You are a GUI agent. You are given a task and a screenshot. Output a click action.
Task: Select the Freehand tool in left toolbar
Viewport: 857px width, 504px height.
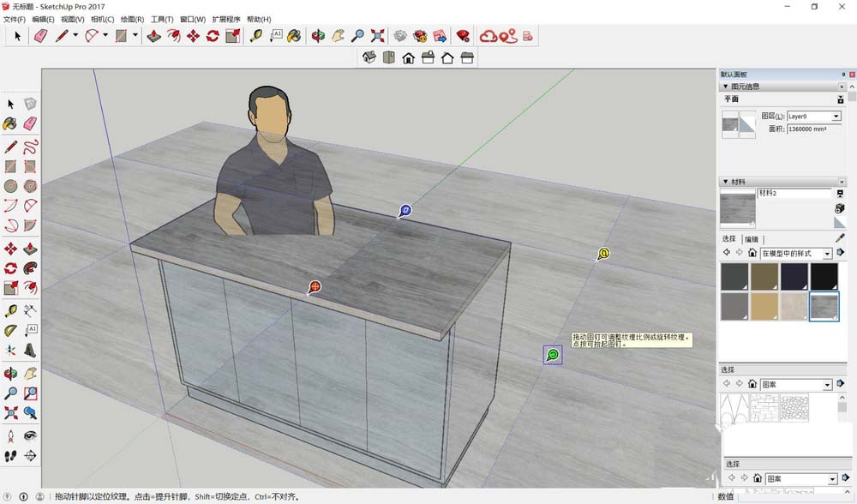coord(30,147)
